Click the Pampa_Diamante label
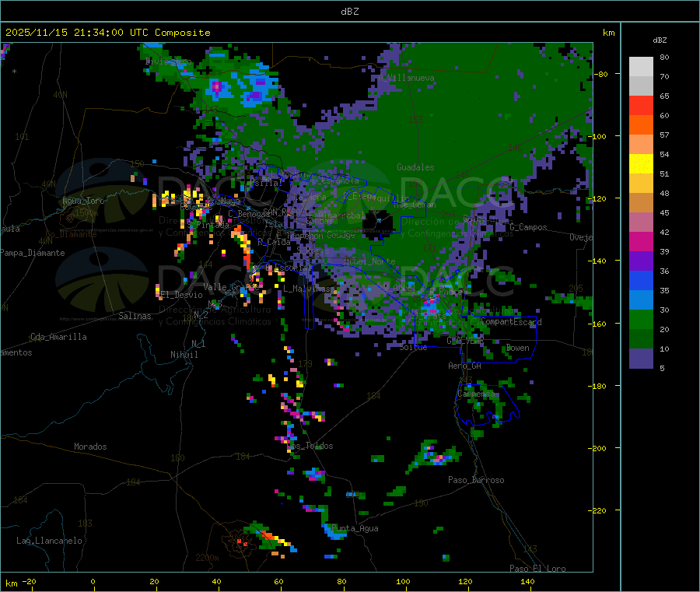Image resolution: width=700 pixels, height=592 pixels. (x=32, y=253)
